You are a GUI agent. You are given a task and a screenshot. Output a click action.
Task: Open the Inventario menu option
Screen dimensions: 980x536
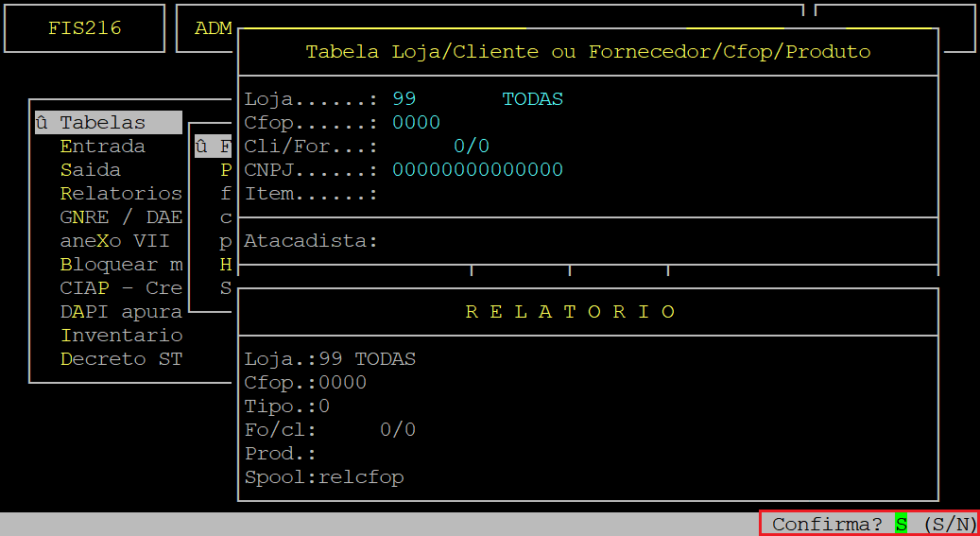point(121,336)
